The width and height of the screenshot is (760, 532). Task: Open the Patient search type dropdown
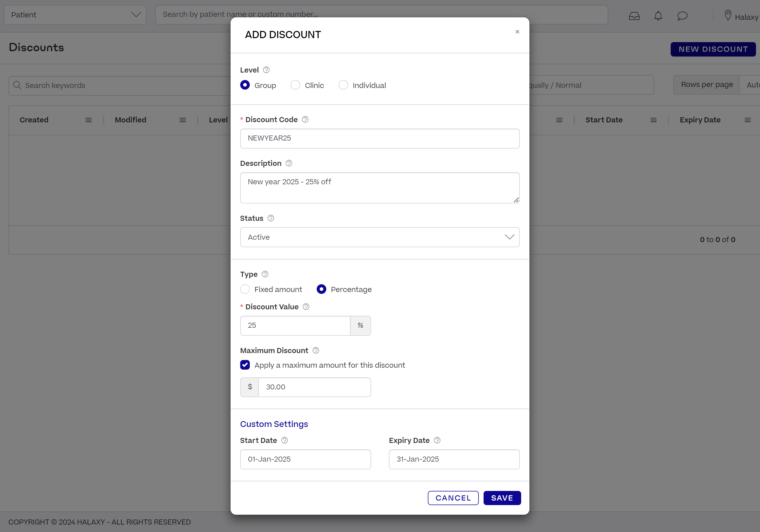click(x=75, y=15)
